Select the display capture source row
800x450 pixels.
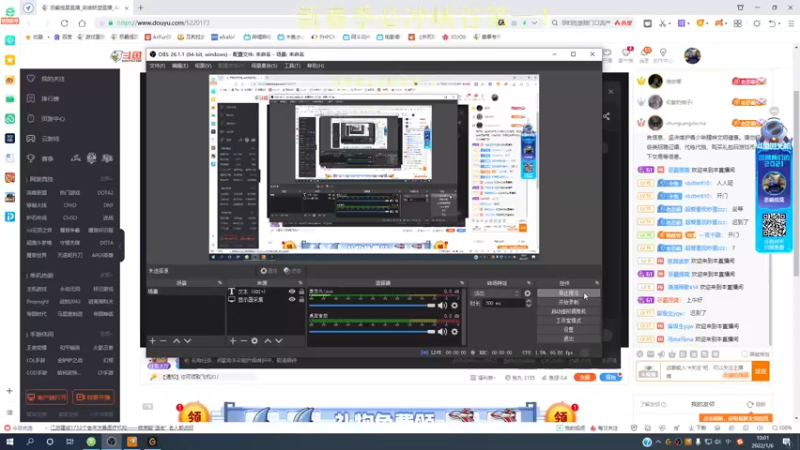(x=266, y=300)
